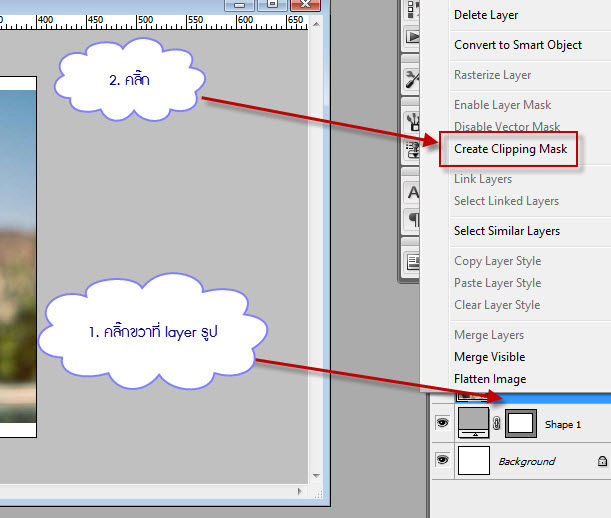Click the vertical scrollbar up arrow
The height and width of the screenshot is (518, 611).
[316, 24]
